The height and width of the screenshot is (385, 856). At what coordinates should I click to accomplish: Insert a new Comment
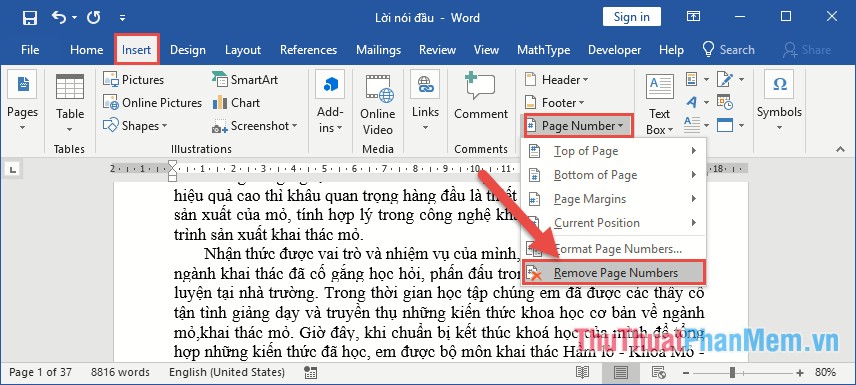[x=481, y=96]
